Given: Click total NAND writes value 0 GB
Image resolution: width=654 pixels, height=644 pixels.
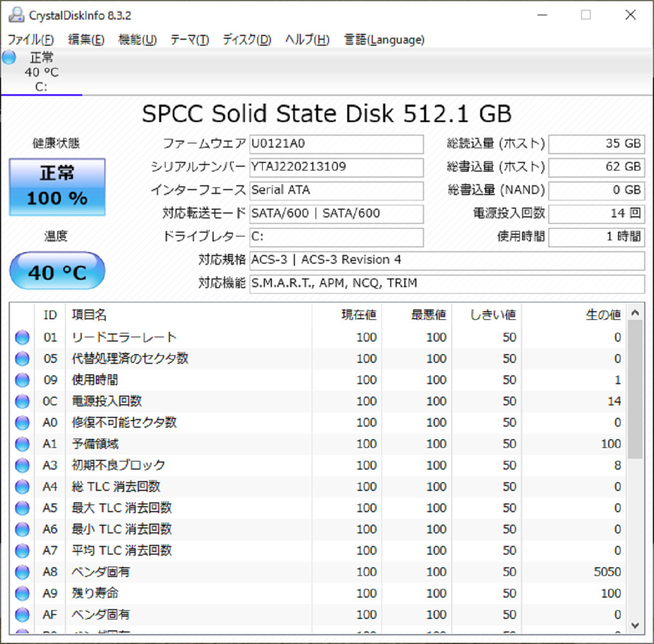Looking at the screenshot, I should [x=597, y=190].
